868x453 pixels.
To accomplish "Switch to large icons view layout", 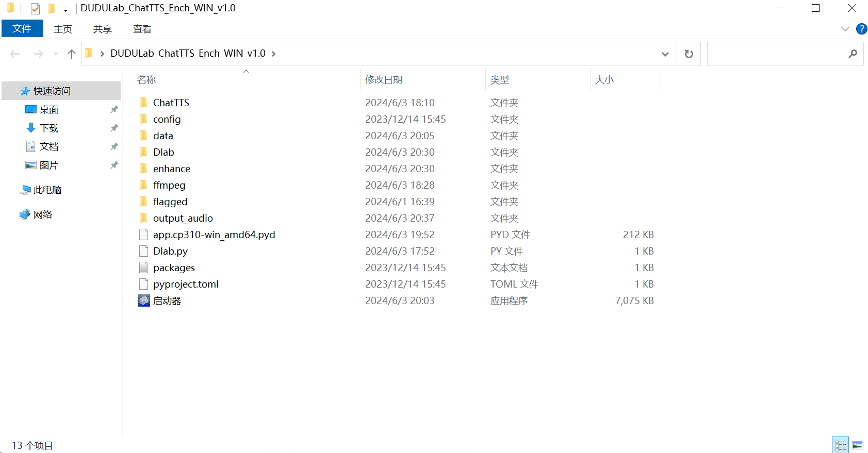I will (858, 445).
